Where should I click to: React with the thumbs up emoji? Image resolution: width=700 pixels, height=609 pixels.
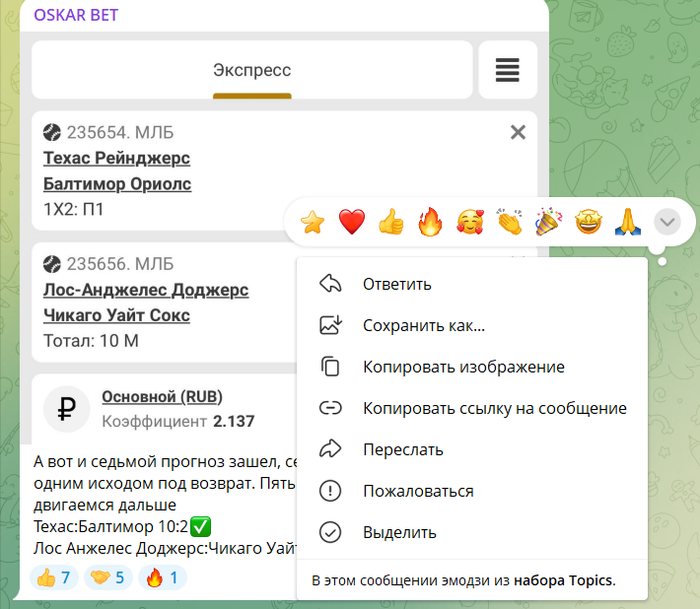pyautogui.click(x=391, y=223)
